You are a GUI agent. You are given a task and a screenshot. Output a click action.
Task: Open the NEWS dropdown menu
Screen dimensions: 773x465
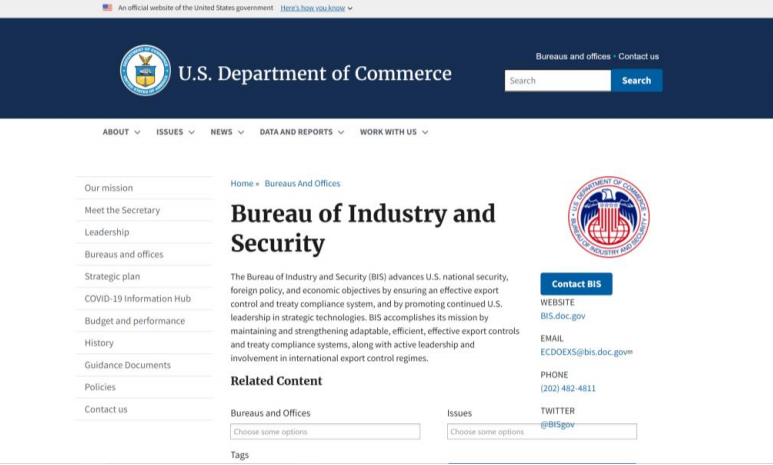tap(227, 132)
